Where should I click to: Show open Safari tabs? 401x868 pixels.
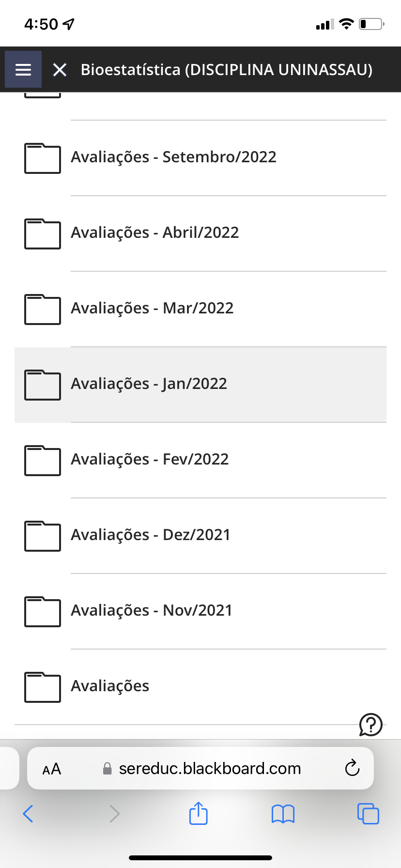click(x=368, y=813)
